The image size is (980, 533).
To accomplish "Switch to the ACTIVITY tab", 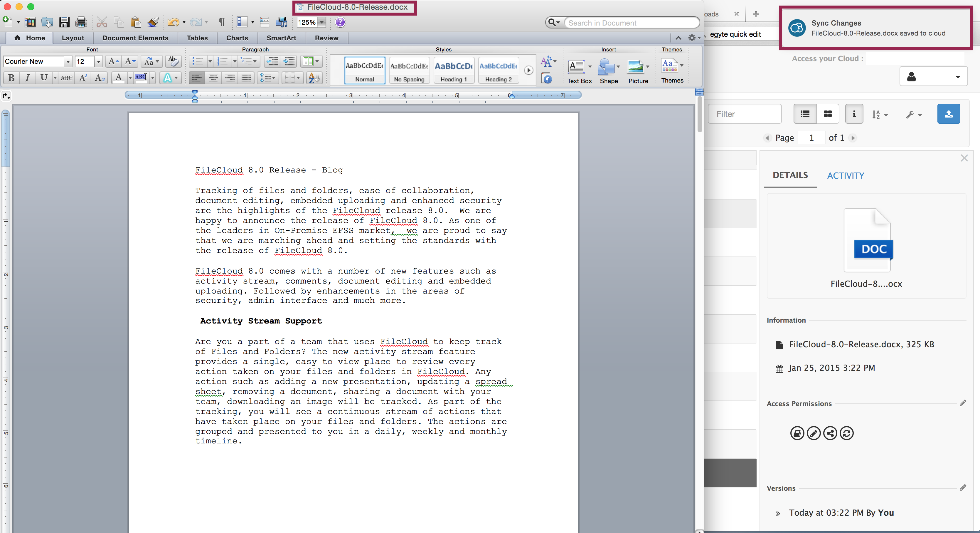I will pyautogui.click(x=845, y=175).
